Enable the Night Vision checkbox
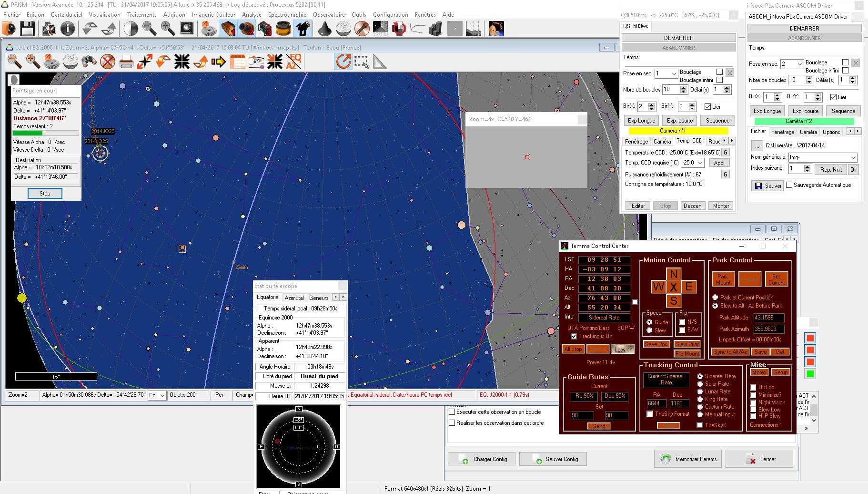The image size is (868, 494). click(753, 402)
